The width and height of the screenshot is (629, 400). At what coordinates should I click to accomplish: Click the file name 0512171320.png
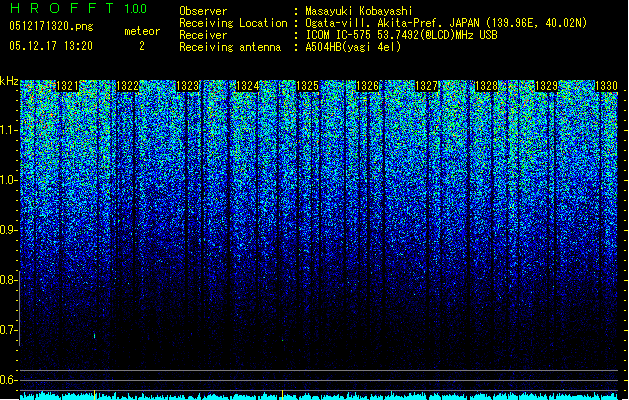(x=51, y=26)
